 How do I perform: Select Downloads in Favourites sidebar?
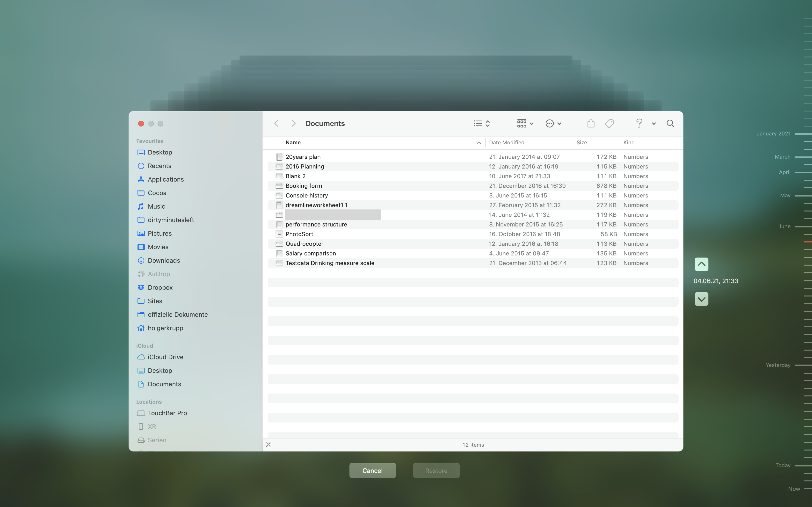click(x=164, y=261)
